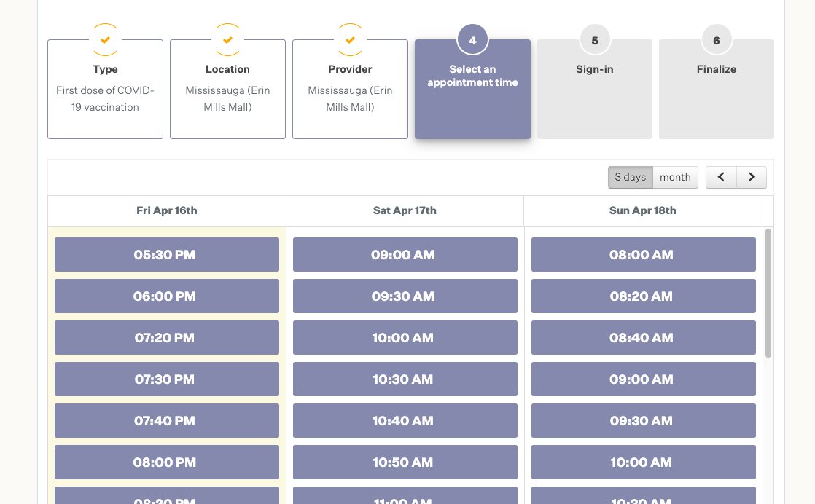Screen dimensions: 815x504
Task: Book Friday 07:30 PM slot
Action: [x=167, y=379]
